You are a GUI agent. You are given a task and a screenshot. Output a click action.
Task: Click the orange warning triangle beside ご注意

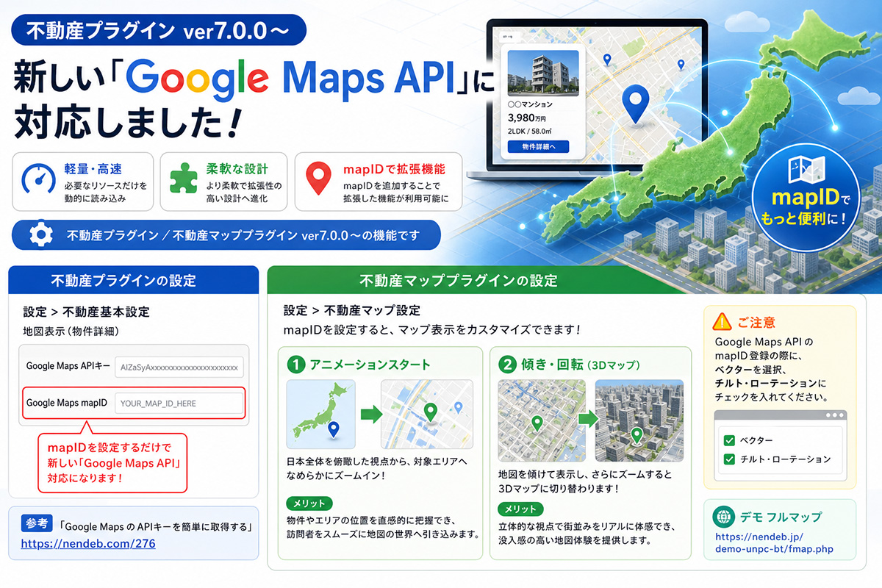[x=723, y=321]
